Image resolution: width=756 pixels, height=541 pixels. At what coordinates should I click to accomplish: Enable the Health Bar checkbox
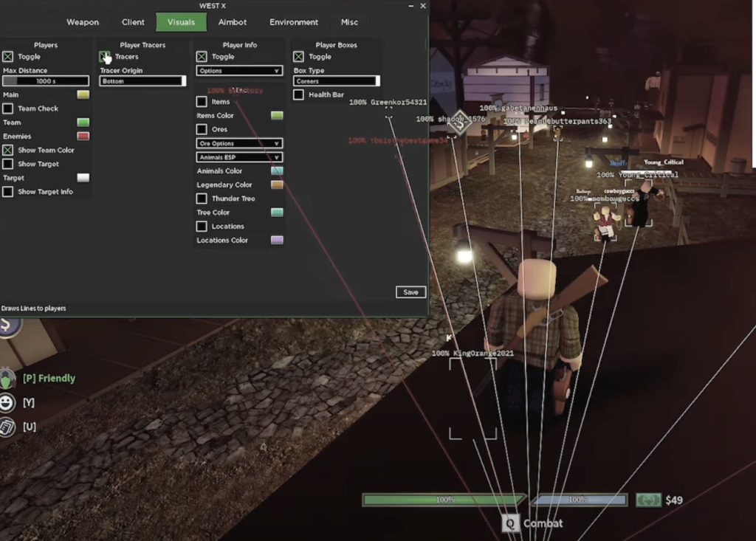(298, 94)
